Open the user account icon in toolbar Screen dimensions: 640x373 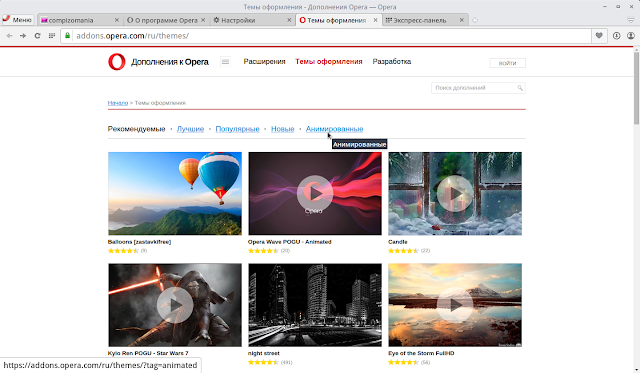pyautogui.click(x=631, y=36)
